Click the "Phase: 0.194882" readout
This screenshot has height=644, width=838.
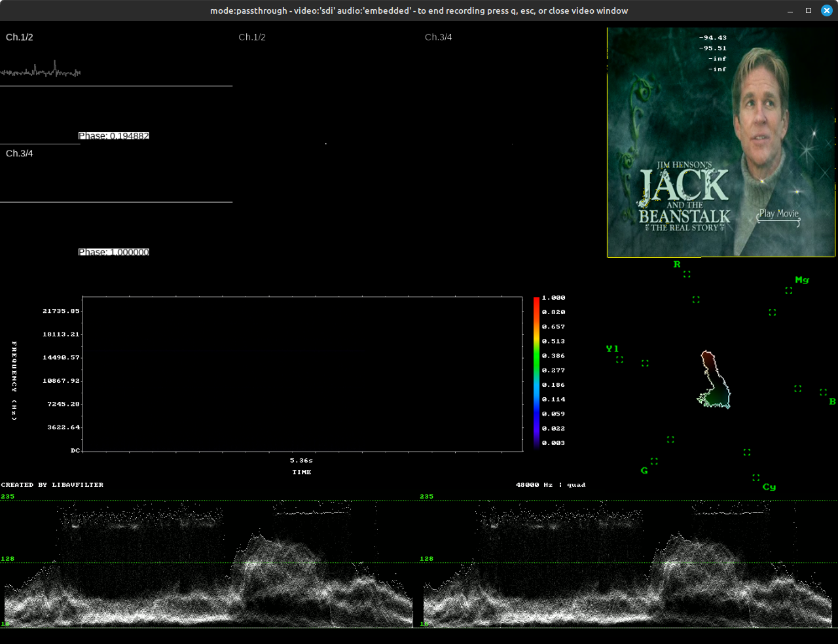[x=114, y=136]
